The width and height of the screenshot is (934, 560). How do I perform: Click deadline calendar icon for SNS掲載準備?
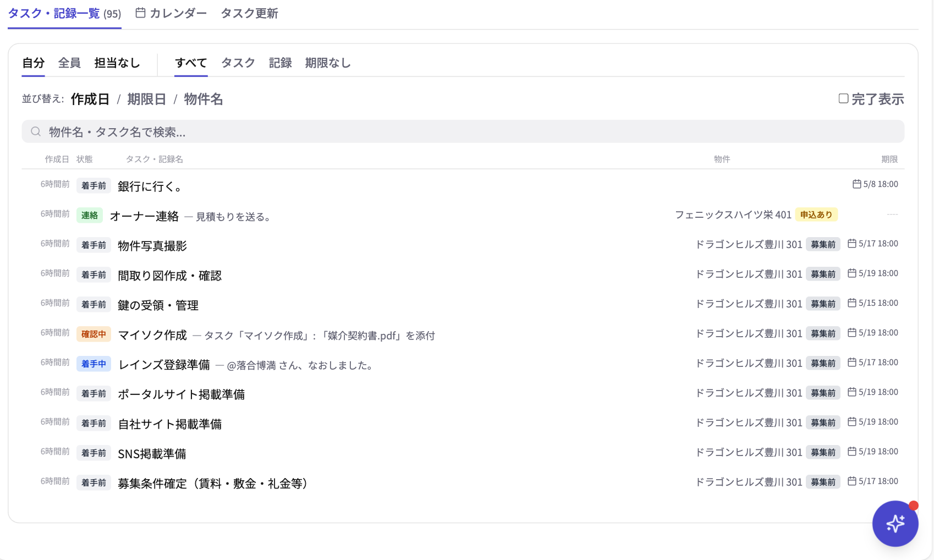[852, 451]
